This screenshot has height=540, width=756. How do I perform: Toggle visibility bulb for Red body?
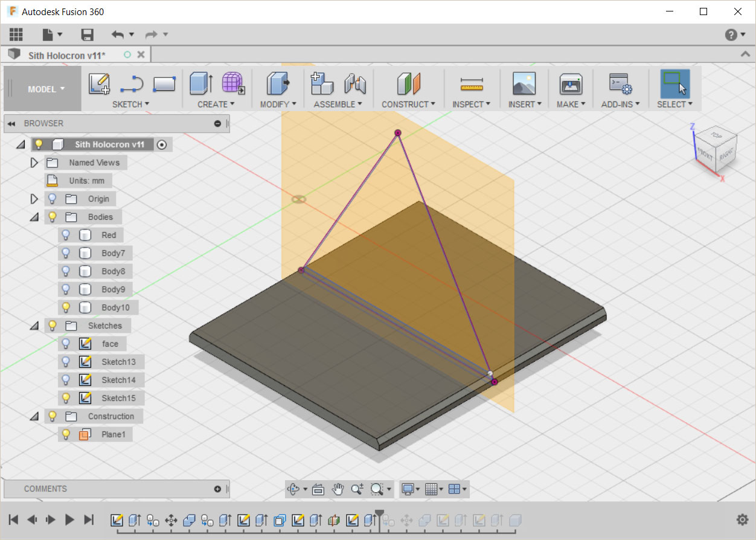click(x=66, y=235)
